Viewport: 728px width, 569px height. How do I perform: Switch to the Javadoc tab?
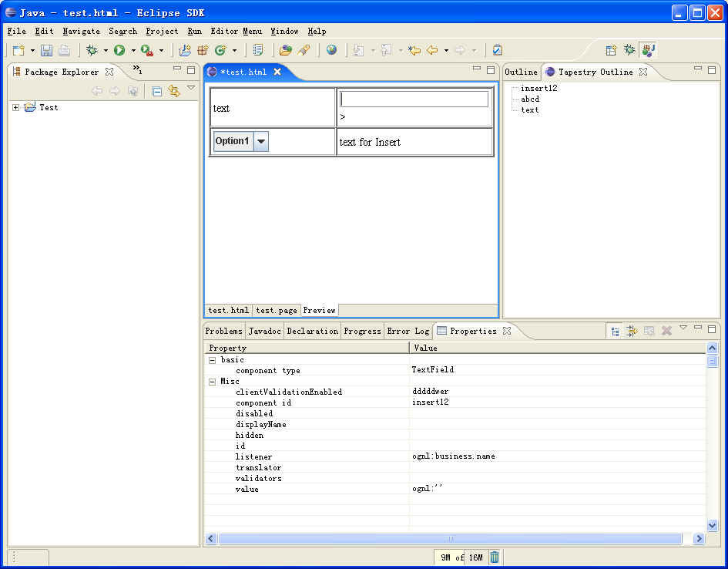click(x=265, y=332)
